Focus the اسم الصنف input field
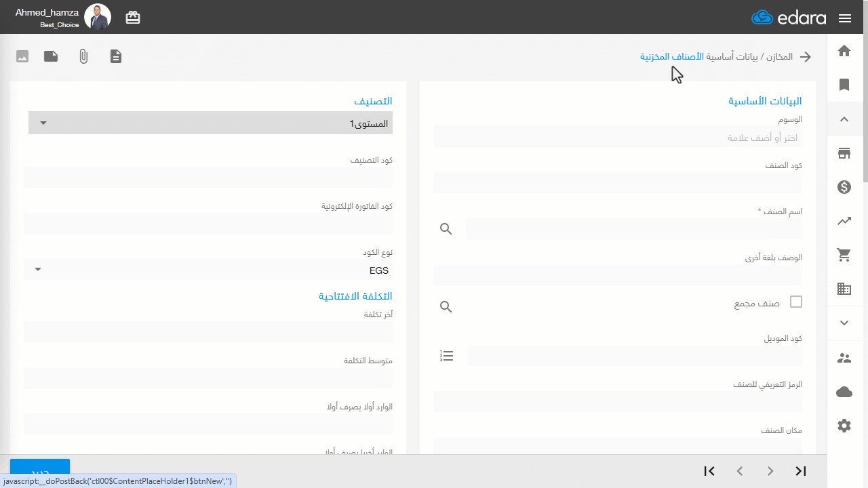Image resolution: width=868 pixels, height=488 pixels. (634, 229)
